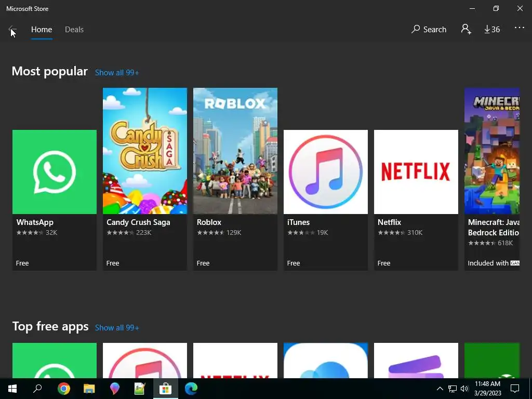
Task: Show all Most popular apps
Action: point(117,73)
